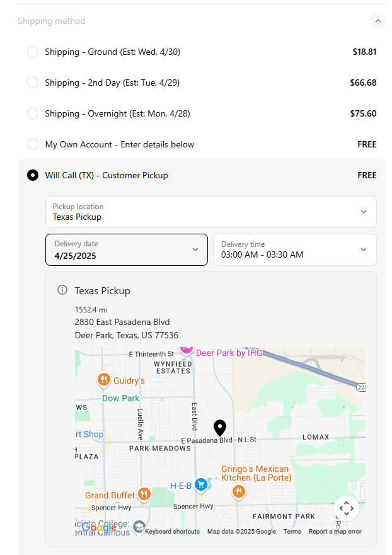Click the black location pin on map
This screenshot has width=392, height=555.
[x=219, y=428]
